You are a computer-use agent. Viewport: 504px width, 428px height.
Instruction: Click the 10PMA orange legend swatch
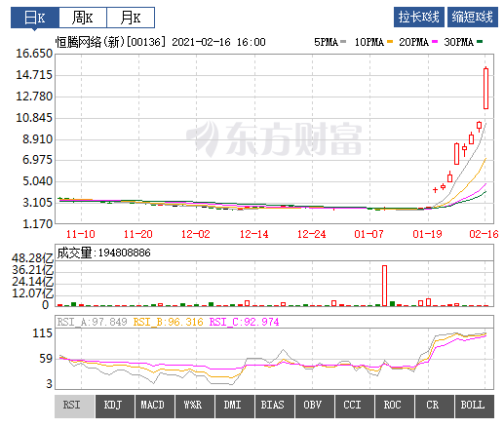point(390,42)
